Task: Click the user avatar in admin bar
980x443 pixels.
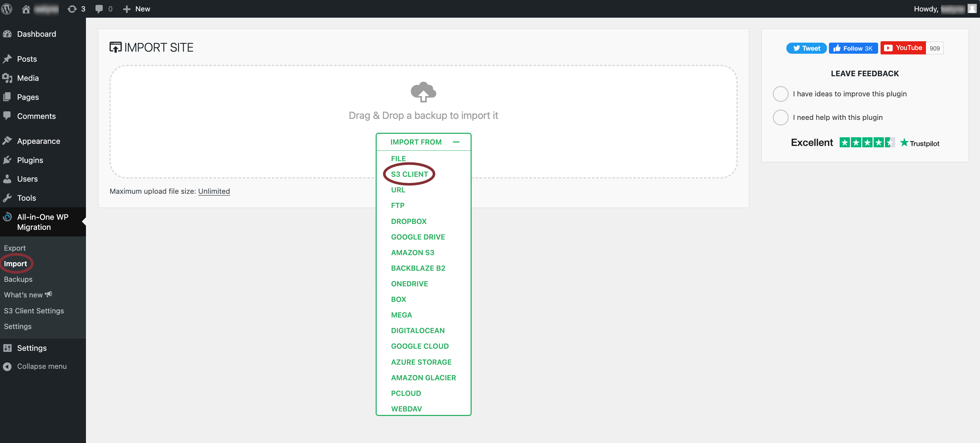Action: click(x=972, y=8)
